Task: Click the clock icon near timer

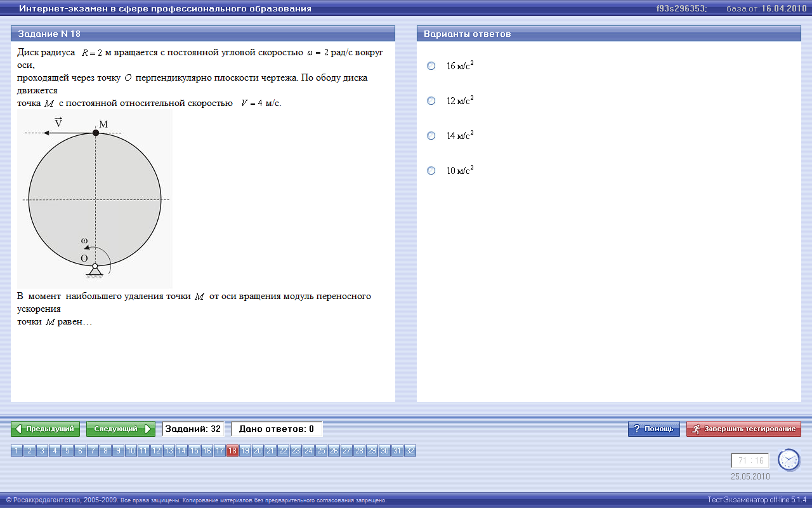Action: [x=789, y=460]
